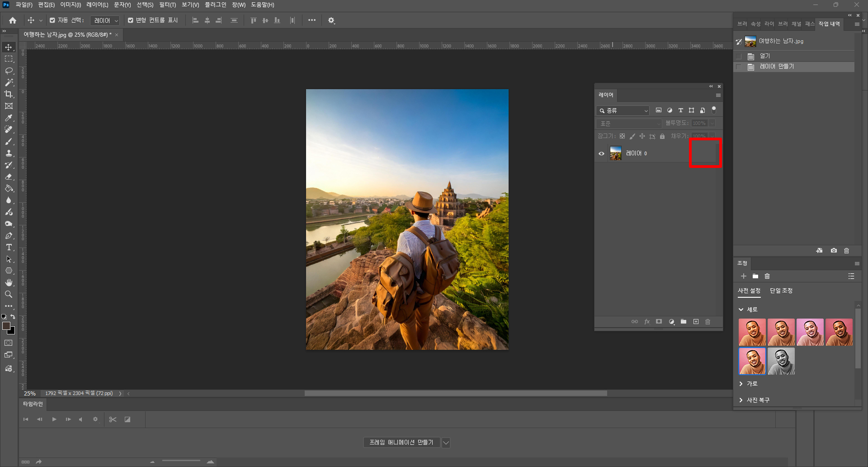Select the Horizontal Type tool
The image size is (868, 467).
tap(9, 248)
